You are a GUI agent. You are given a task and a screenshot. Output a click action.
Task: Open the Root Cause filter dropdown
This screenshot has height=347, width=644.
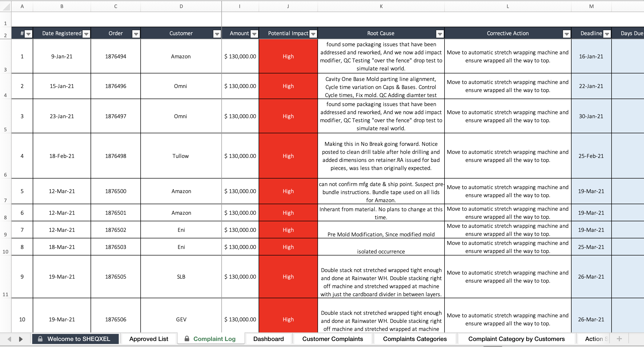[440, 34]
